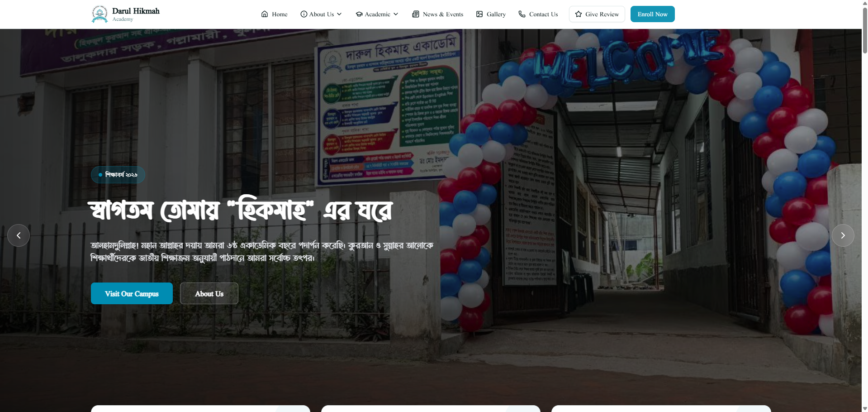The width and height of the screenshot is (868, 412).
Task: Expand the About Us dropdown chevron
Action: [x=339, y=14]
